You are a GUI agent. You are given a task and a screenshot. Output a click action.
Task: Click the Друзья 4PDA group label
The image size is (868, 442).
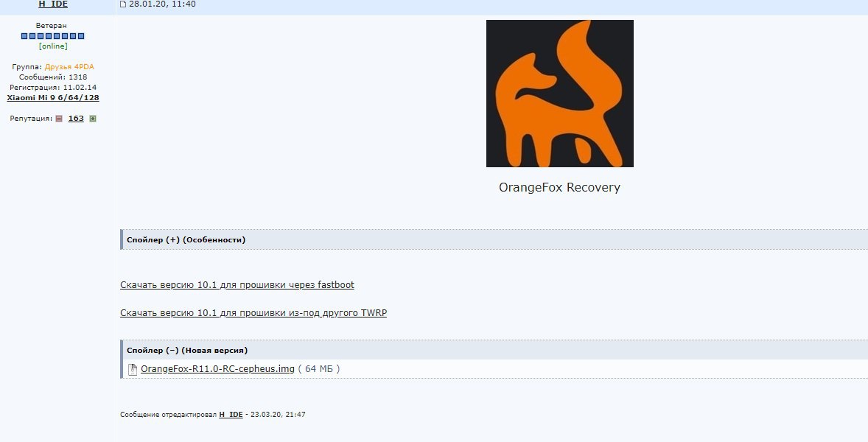pyautogui.click(x=69, y=66)
